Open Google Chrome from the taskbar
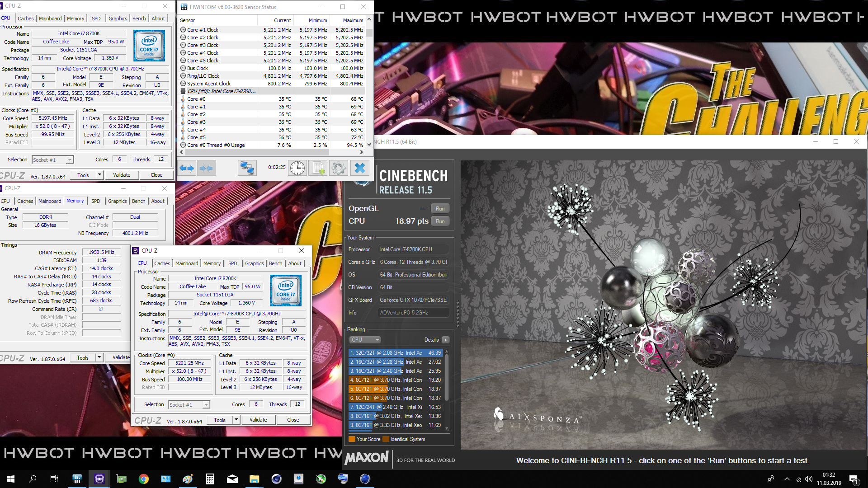 click(x=143, y=479)
